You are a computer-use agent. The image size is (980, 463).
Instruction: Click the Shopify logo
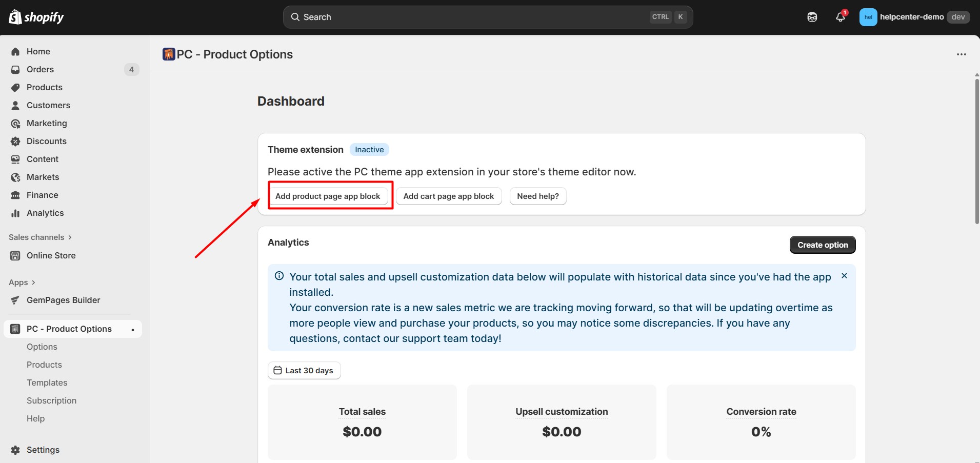point(36,17)
